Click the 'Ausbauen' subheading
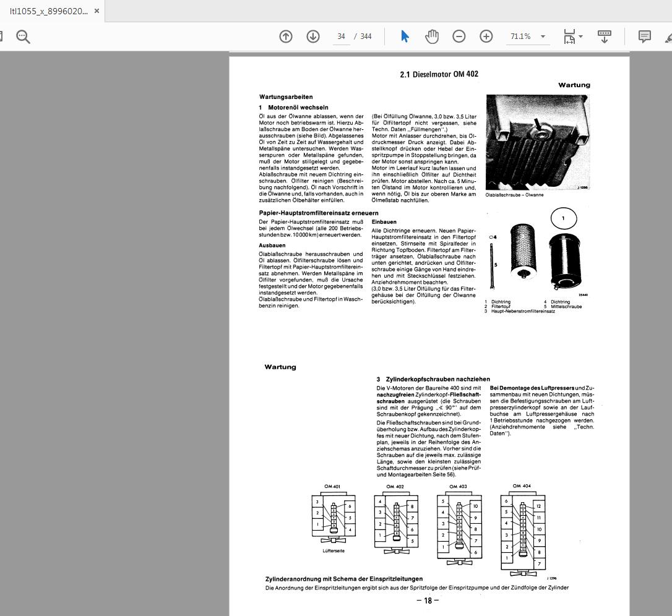 point(272,246)
